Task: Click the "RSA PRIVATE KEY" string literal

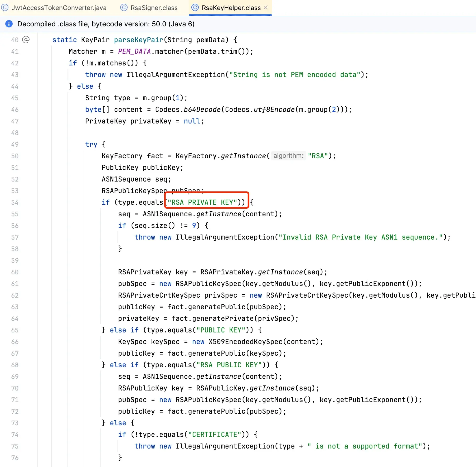Action: coord(202,202)
